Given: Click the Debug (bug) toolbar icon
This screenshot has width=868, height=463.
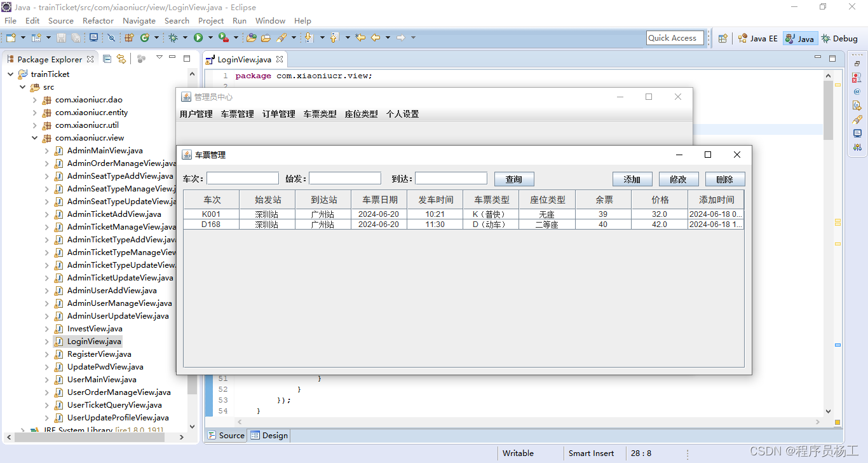Looking at the screenshot, I should tap(173, 38).
